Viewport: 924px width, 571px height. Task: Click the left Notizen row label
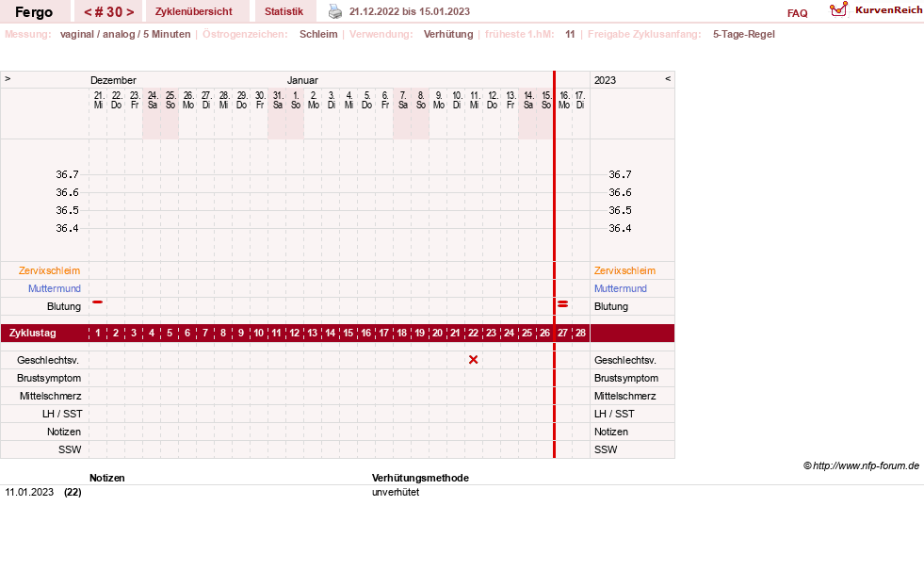(x=64, y=432)
